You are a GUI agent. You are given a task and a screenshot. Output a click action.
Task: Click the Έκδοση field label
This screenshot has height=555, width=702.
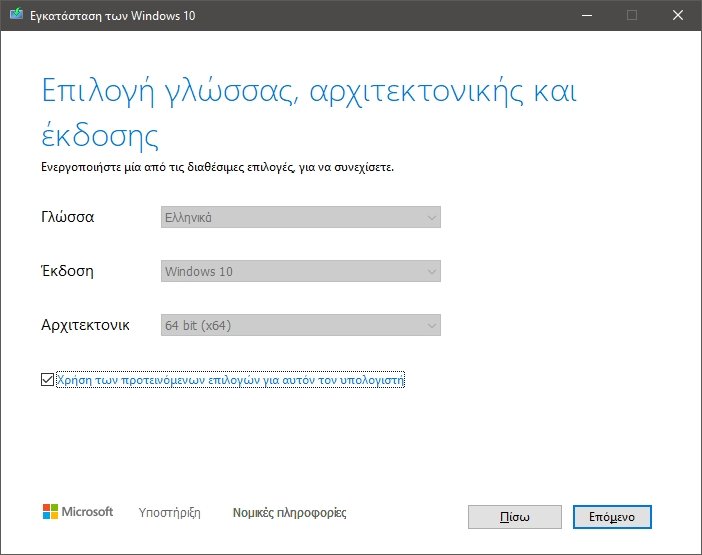point(68,271)
